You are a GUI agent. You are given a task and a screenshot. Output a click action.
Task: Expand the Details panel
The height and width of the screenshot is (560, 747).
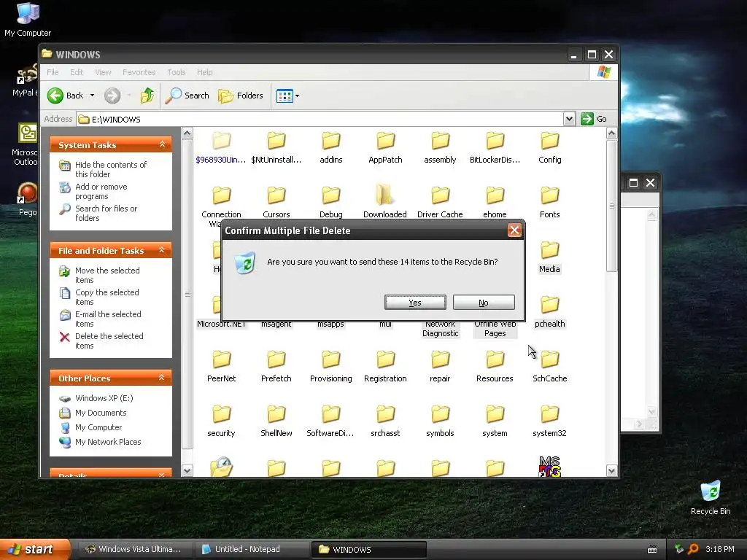[x=162, y=475]
